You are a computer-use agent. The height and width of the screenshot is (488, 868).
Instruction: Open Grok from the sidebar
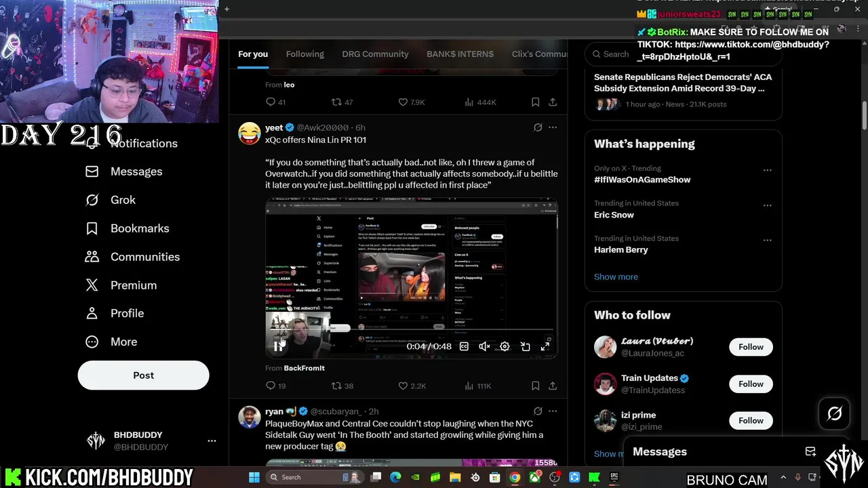pyautogui.click(x=111, y=200)
